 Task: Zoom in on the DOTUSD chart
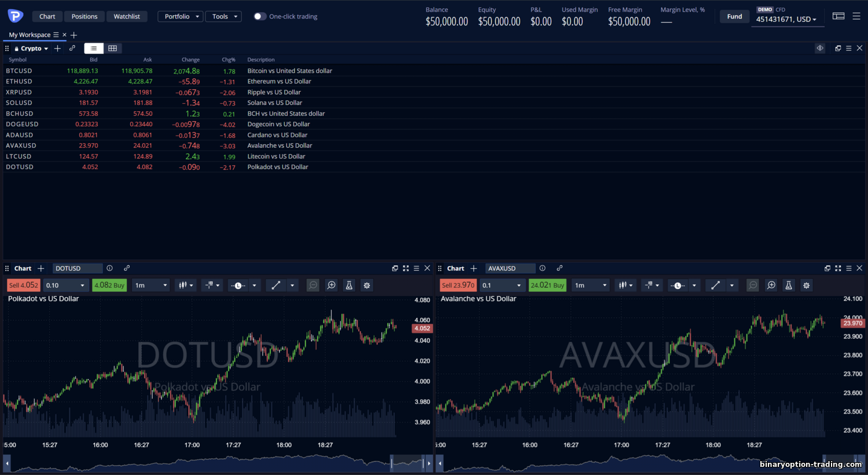(331, 286)
